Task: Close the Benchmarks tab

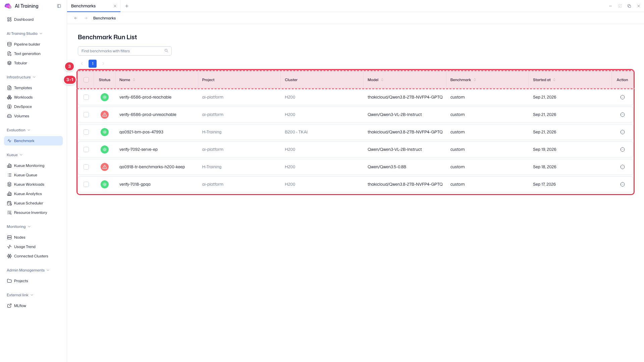Action: tap(115, 6)
